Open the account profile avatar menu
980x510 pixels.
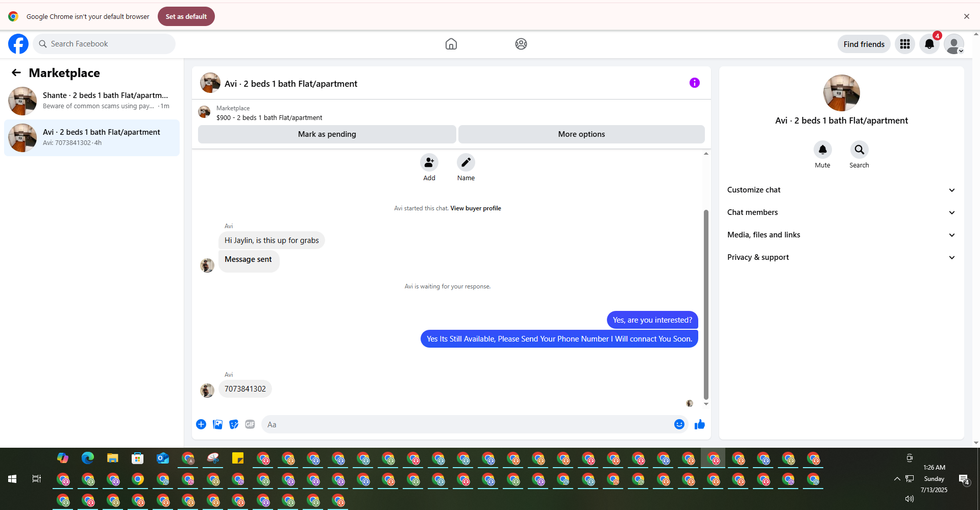click(x=954, y=44)
